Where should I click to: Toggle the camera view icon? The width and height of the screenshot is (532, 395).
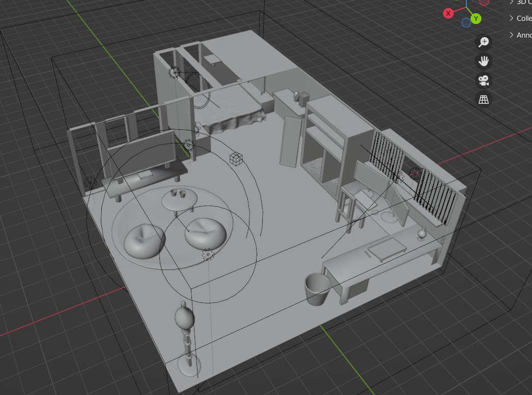tap(484, 80)
